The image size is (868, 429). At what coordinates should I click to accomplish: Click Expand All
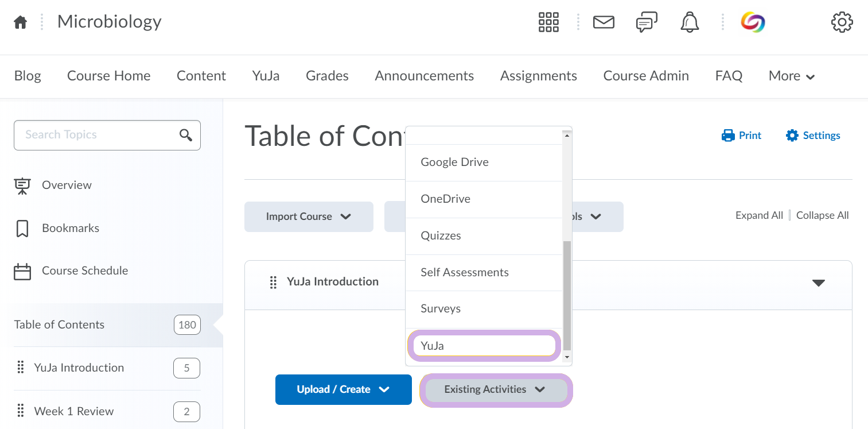click(x=759, y=216)
